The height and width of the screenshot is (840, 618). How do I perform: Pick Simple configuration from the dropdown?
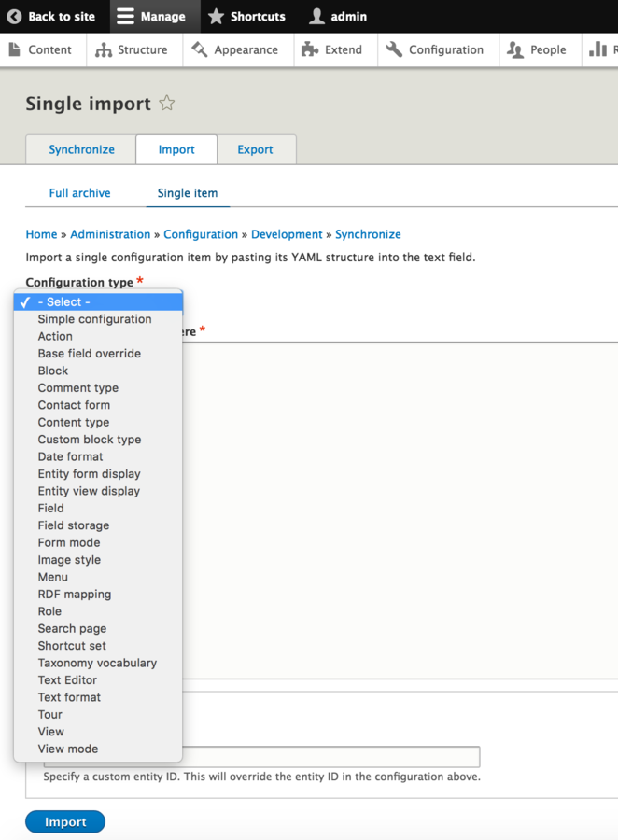click(94, 318)
